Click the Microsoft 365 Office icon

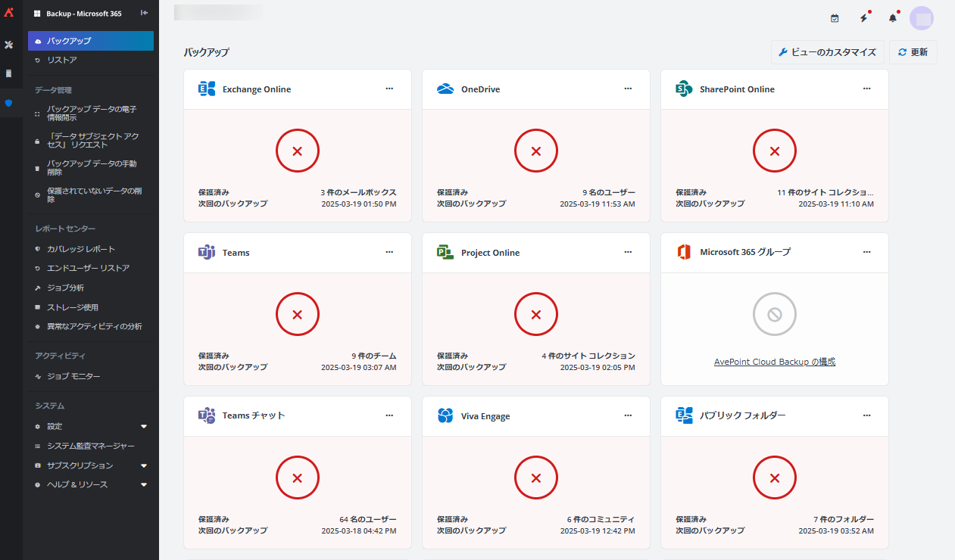click(x=684, y=252)
